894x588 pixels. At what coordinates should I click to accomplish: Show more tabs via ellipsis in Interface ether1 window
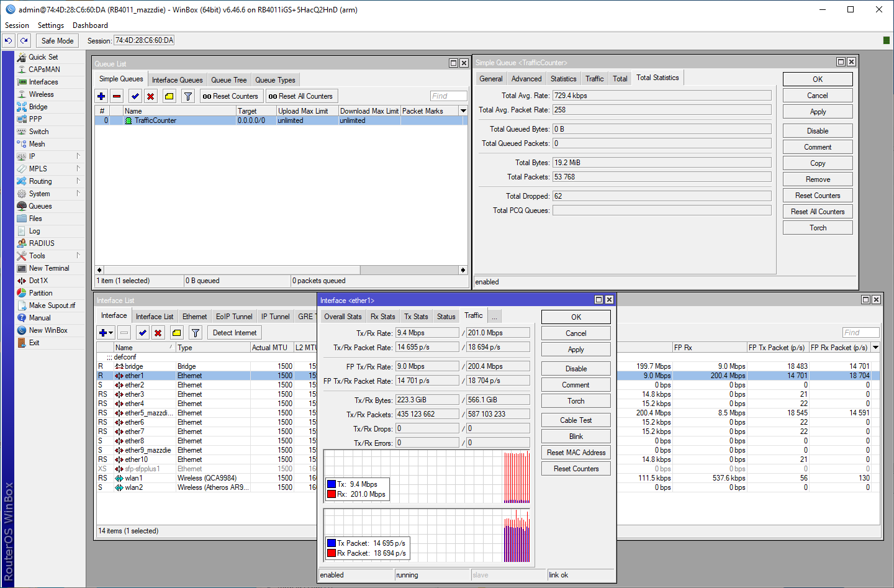(x=495, y=317)
